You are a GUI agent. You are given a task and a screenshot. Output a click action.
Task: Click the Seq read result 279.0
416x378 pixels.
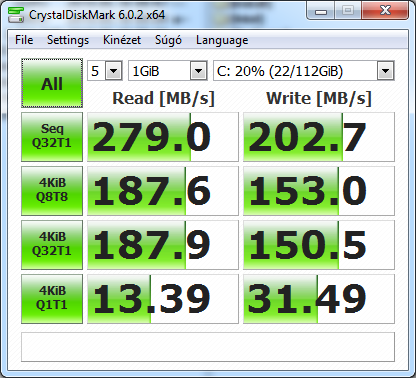pos(163,137)
